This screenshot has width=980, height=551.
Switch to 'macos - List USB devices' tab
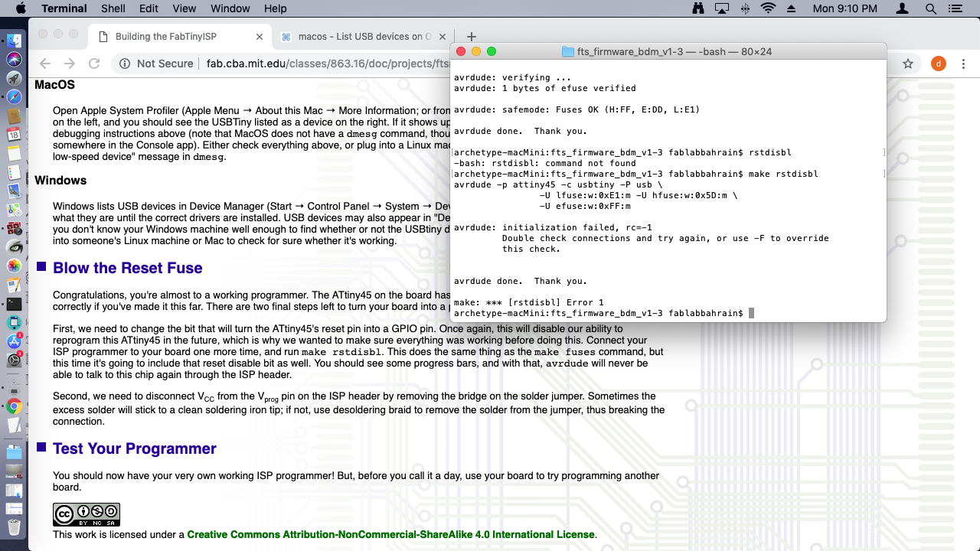[364, 37]
